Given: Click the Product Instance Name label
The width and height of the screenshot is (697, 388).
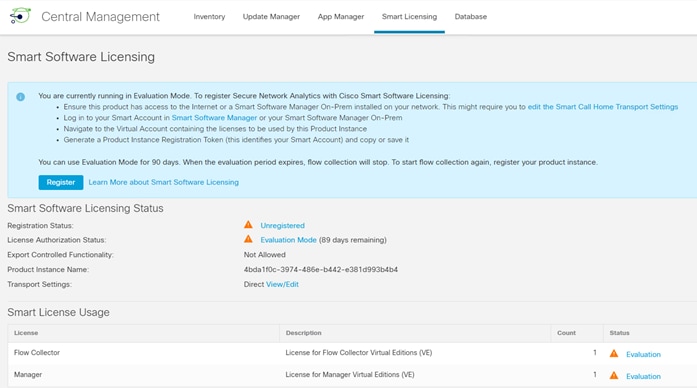Looking at the screenshot, I should click(x=48, y=269).
